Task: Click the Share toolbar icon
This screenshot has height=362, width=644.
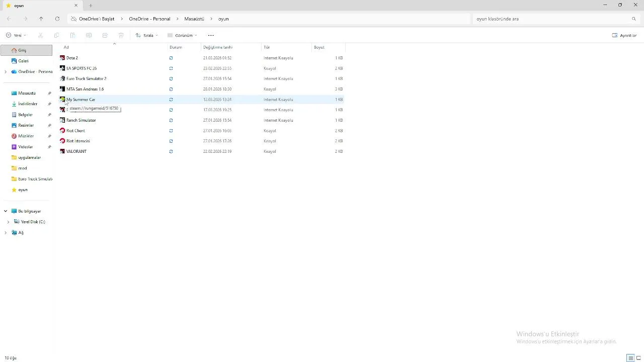Action: (105, 35)
